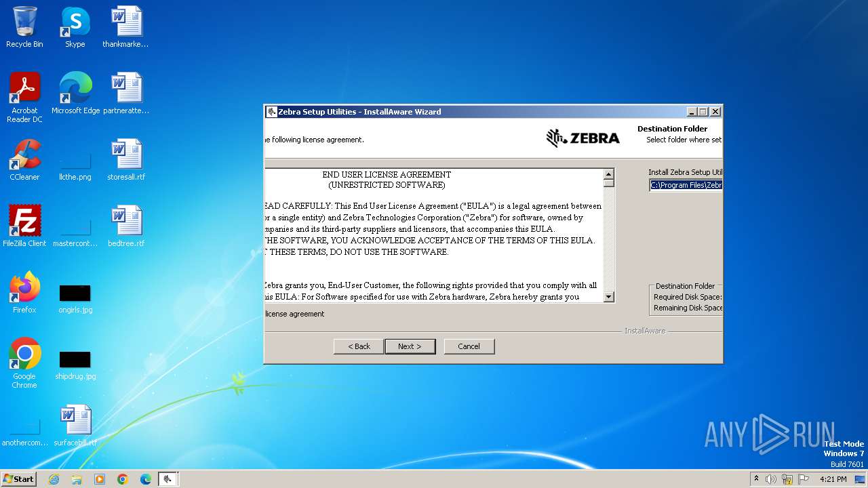The height and width of the screenshot is (488, 868).
Task: Open the Recycle Bin desktop icon
Action: tap(24, 27)
